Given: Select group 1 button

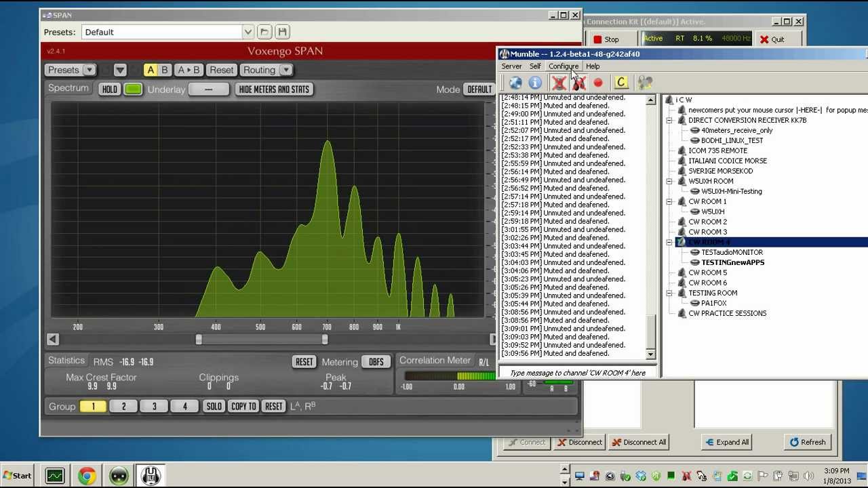Looking at the screenshot, I should (x=93, y=406).
